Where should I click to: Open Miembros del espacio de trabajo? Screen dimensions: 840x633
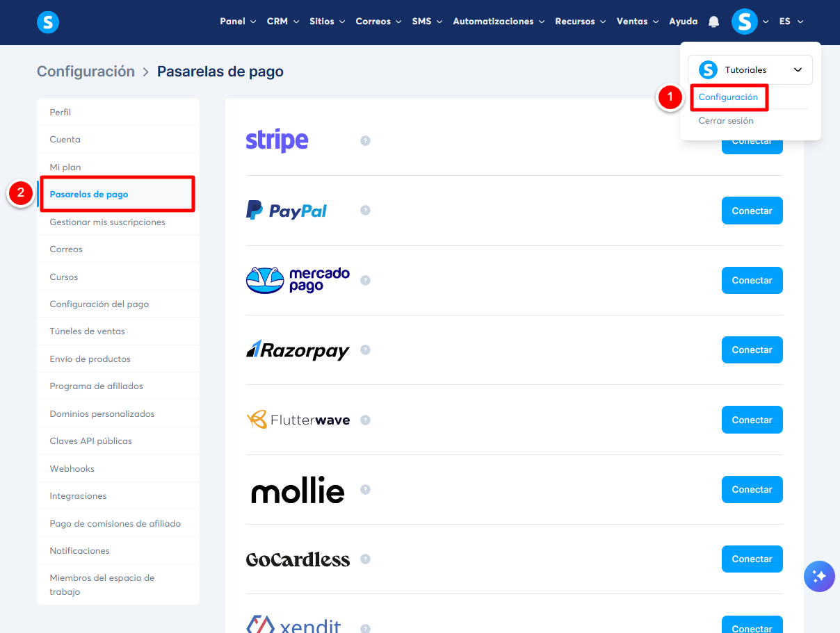point(118,585)
